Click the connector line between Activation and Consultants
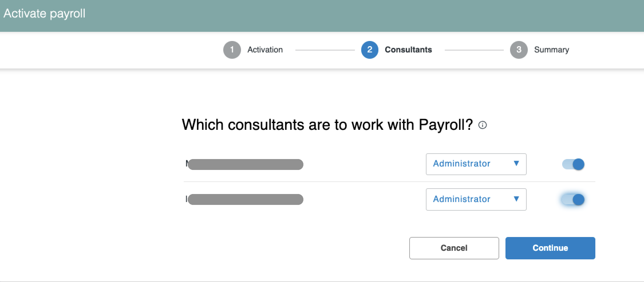Screen dimensions: 644x282 point(325,50)
